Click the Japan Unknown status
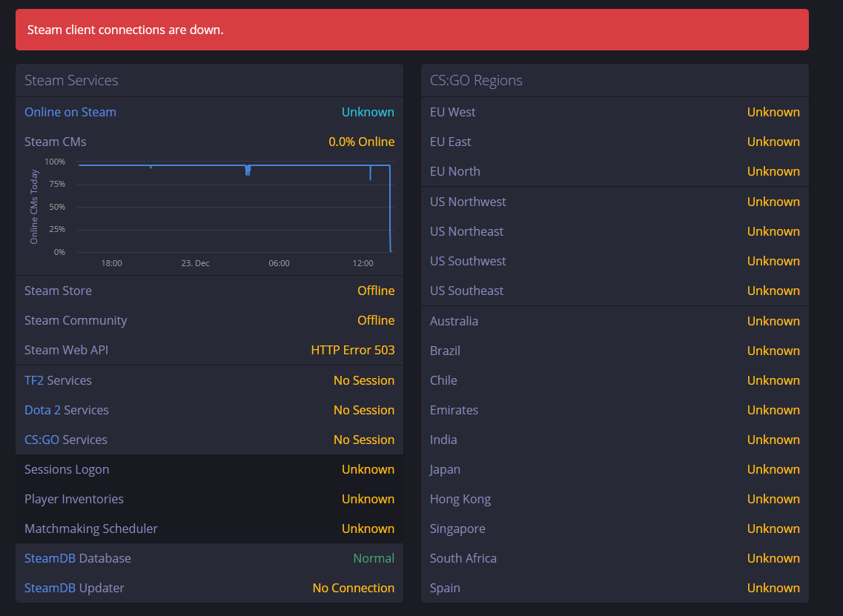 (773, 468)
